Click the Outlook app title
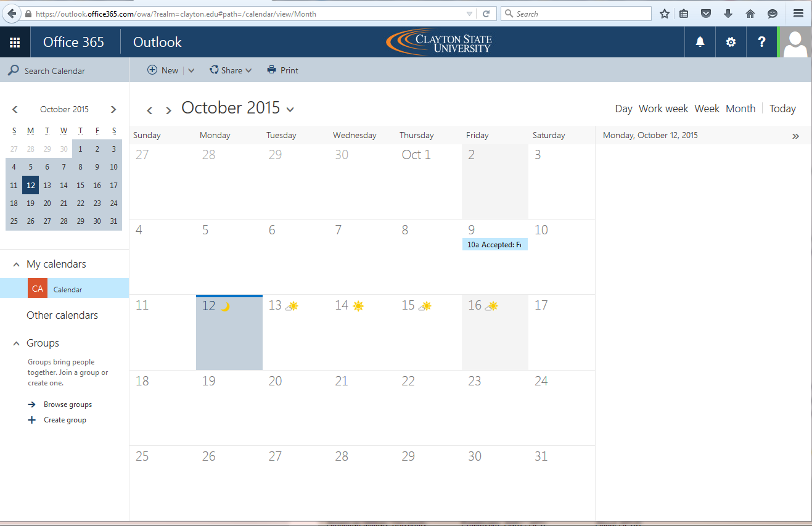Viewport: 812px width, 526px height. tap(157, 42)
